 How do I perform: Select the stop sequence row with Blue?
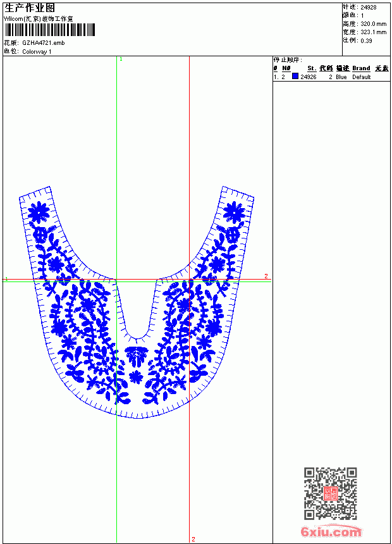332,77
